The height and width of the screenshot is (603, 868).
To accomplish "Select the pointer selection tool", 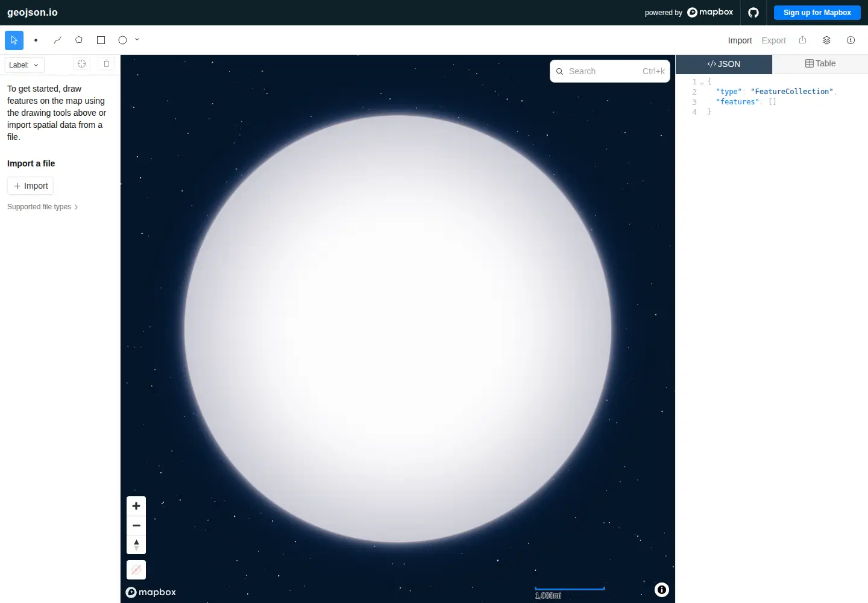I will click(x=14, y=40).
